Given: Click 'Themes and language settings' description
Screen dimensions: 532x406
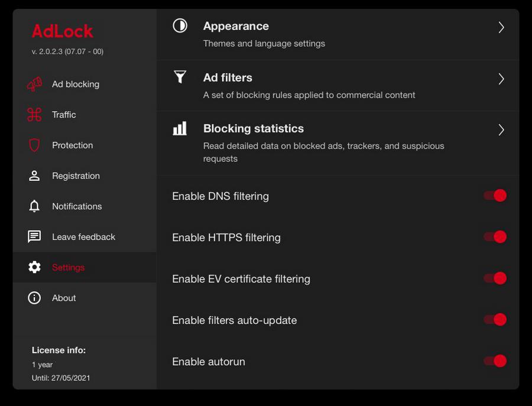Looking at the screenshot, I should point(264,43).
